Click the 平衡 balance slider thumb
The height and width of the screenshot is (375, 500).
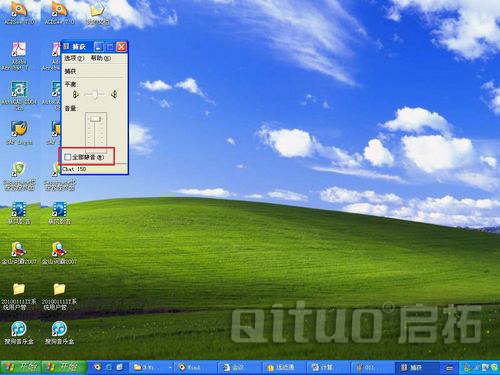[95, 95]
